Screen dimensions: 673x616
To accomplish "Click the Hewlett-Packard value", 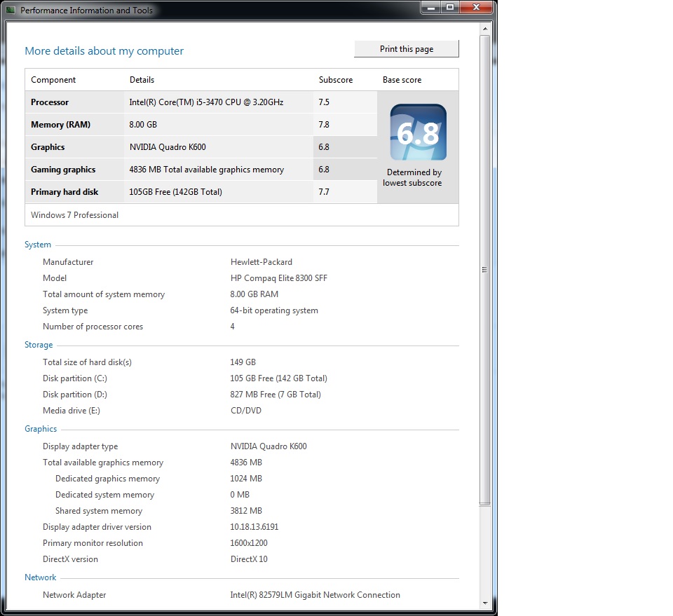I will click(261, 261).
